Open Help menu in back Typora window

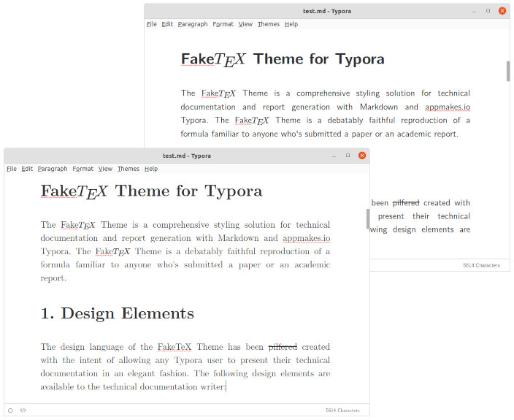click(x=291, y=24)
